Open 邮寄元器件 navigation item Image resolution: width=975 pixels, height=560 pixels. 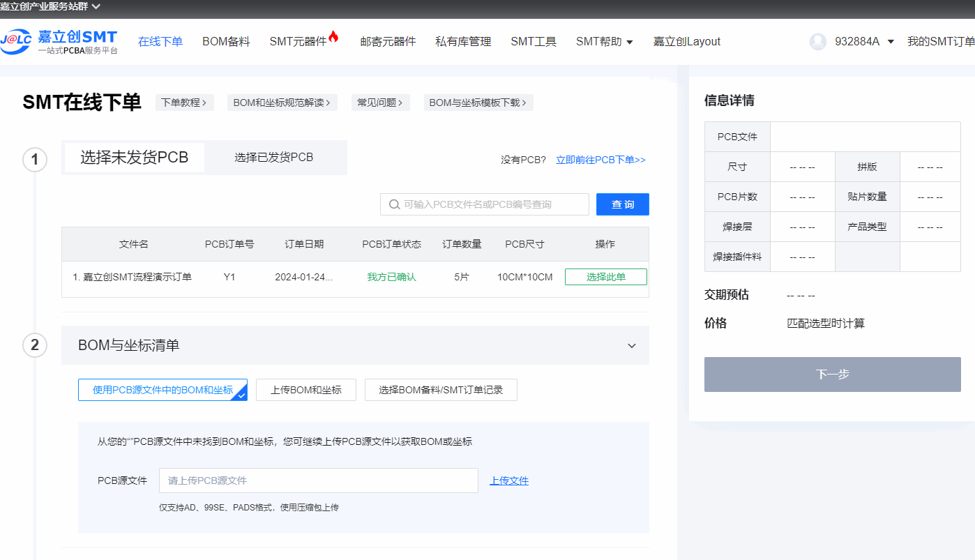coord(388,42)
